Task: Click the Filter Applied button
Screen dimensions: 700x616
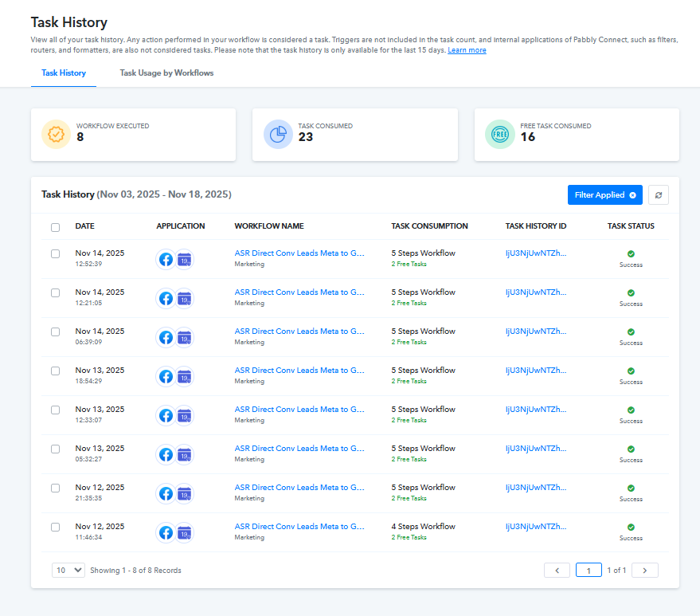Action: [x=599, y=195]
